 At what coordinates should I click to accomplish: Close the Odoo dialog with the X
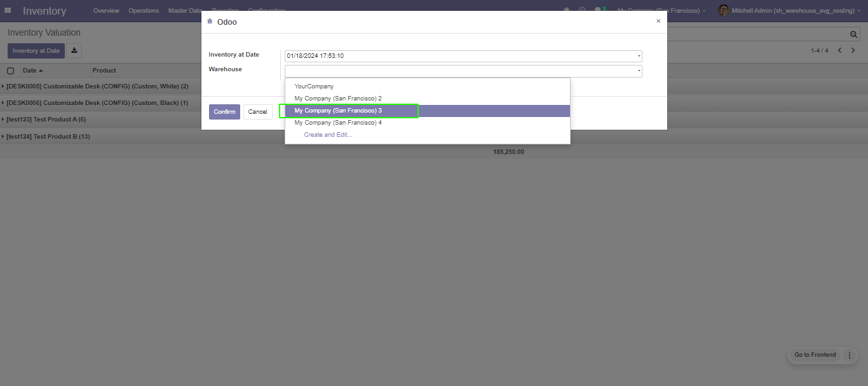tap(658, 21)
